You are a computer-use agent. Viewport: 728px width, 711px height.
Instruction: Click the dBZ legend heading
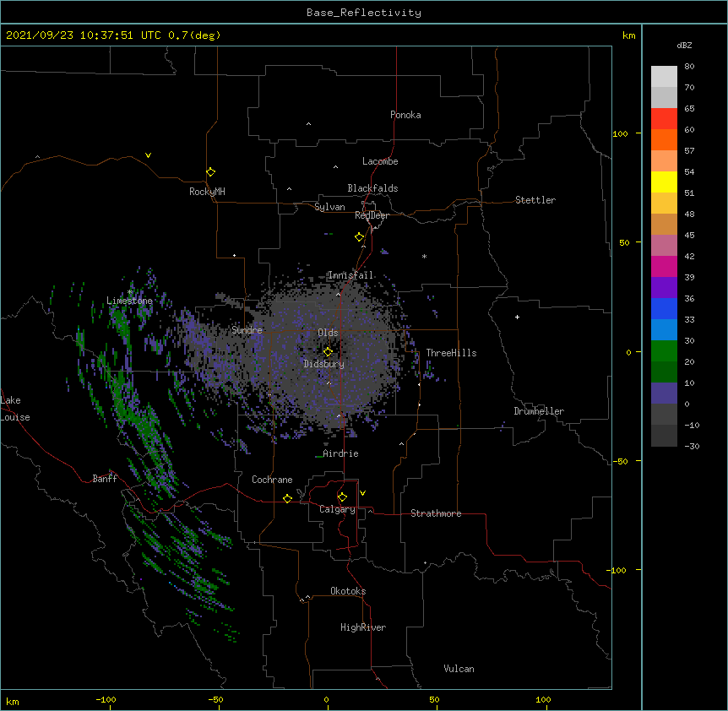pos(684,45)
